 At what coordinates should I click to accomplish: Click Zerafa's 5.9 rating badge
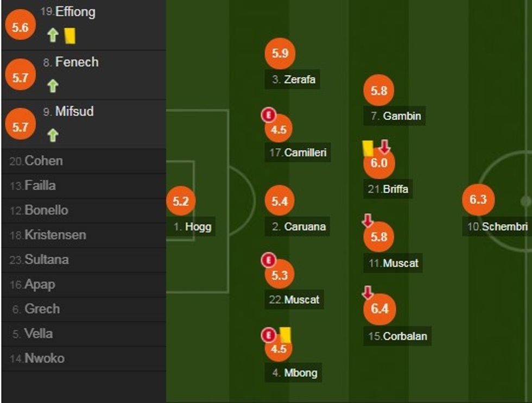coord(280,53)
